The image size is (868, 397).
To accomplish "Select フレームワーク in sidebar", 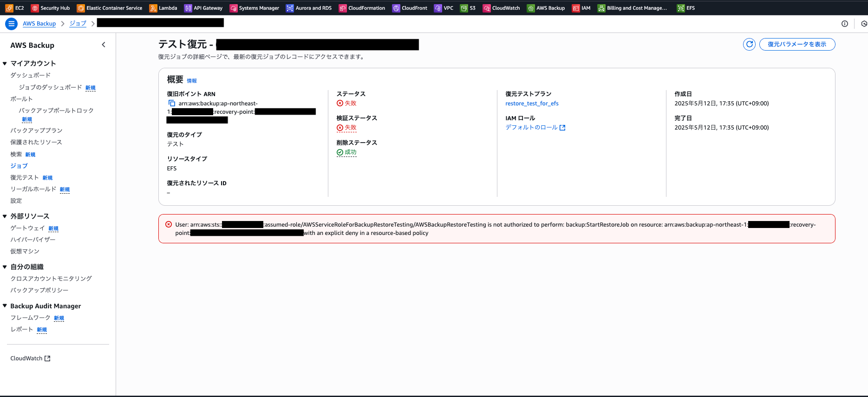I will click(30, 318).
